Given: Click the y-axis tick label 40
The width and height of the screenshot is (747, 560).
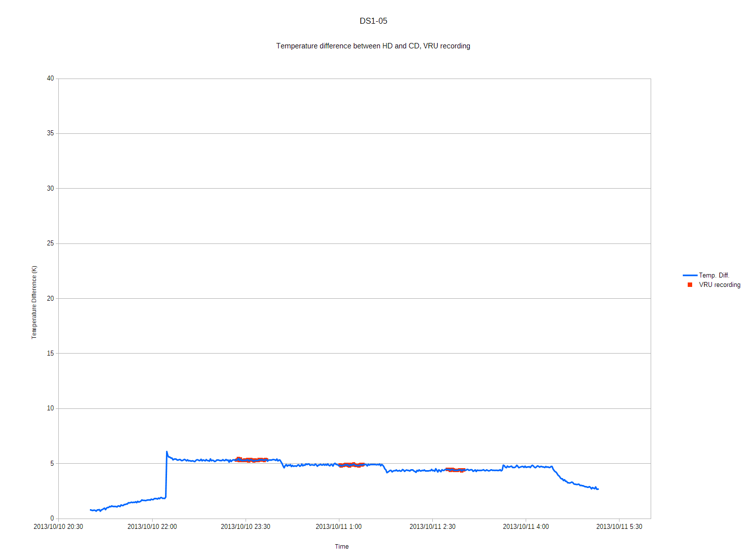Looking at the screenshot, I should pos(50,79).
